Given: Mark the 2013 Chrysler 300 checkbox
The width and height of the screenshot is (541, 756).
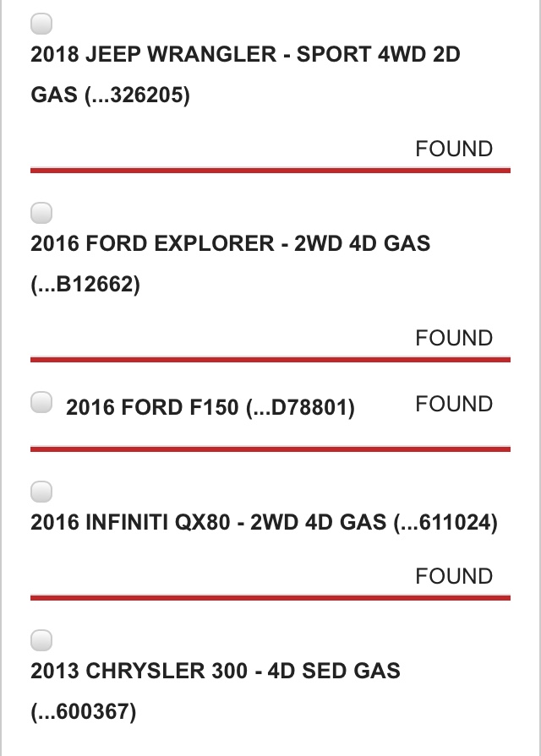Looking at the screenshot, I should (41, 639).
